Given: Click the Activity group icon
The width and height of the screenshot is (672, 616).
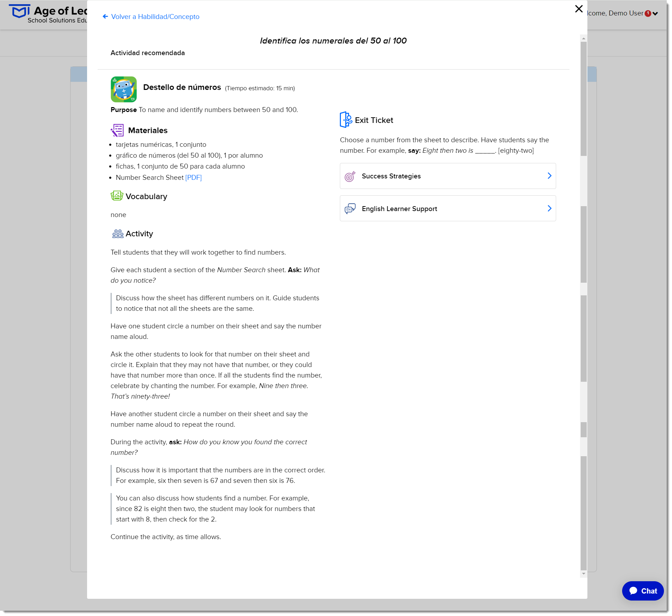Looking at the screenshot, I should 118,234.
